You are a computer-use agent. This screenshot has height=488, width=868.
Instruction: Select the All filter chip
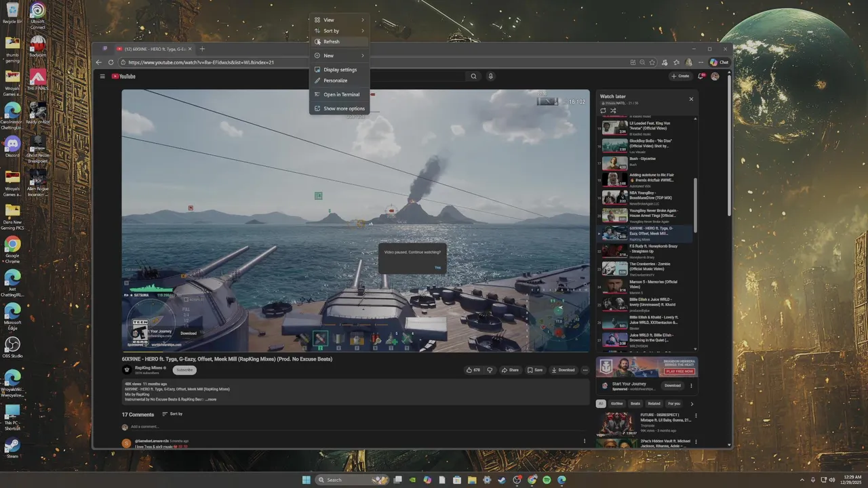point(600,403)
